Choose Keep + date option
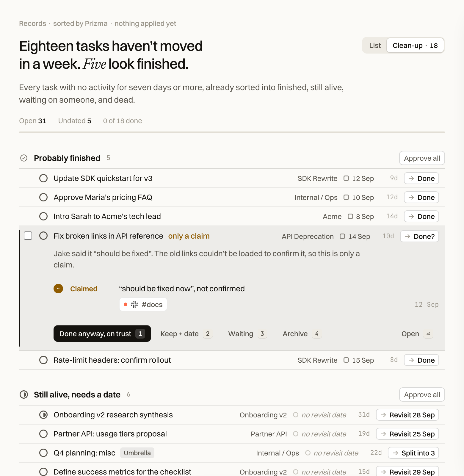Screen dimensions: 464x476 click(186, 334)
